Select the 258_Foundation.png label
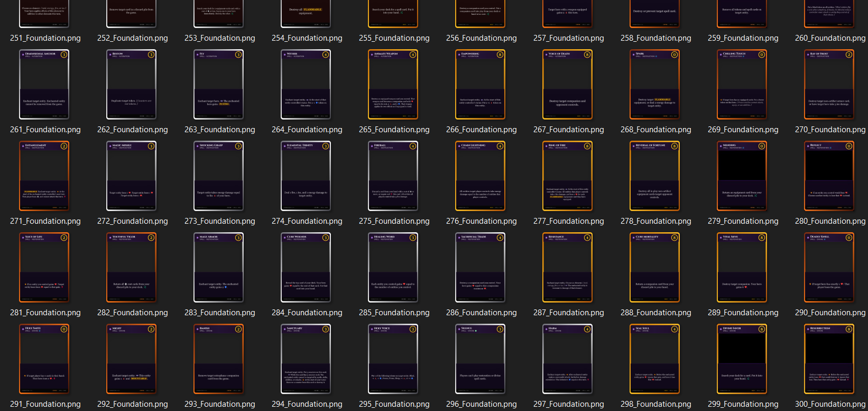Image resolution: width=868 pixels, height=411 pixels. click(x=656, y=38)
